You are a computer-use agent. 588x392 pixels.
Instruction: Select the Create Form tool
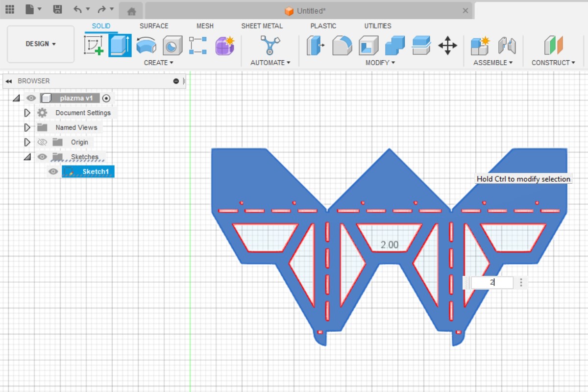click(225, 46)
